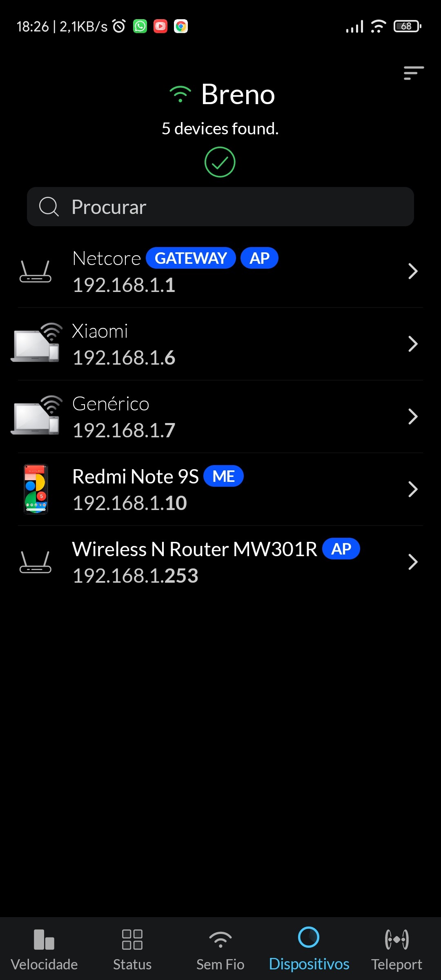Tap the GATEWAY badge on Netcore
This screenshot has width=441, height=980.
(x=191, y=258)
